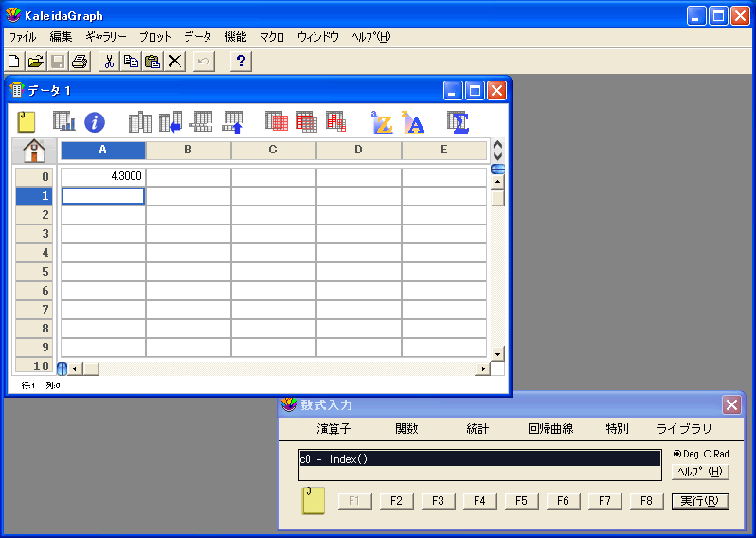Open the 編集 menu
The height and width of the screenshot is (538, 756).
click(x=61, y=37)
